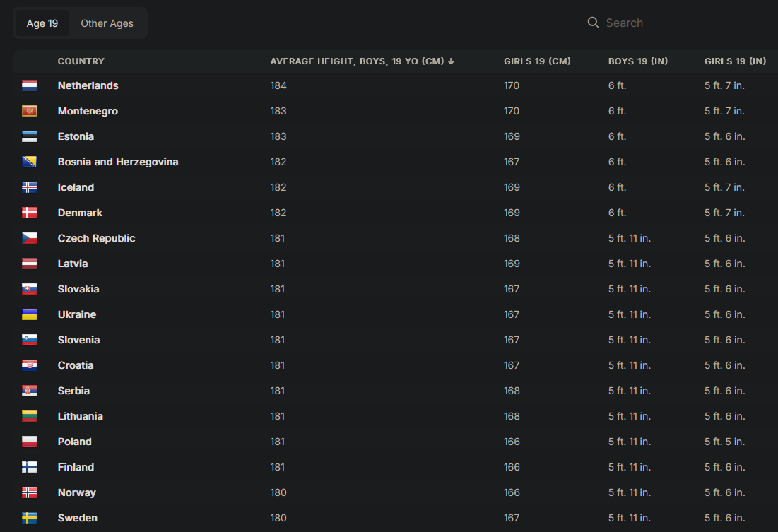Select the Sweden country name
The height and width of the screenshot is (532, 778).
click(x=78, y=518)
